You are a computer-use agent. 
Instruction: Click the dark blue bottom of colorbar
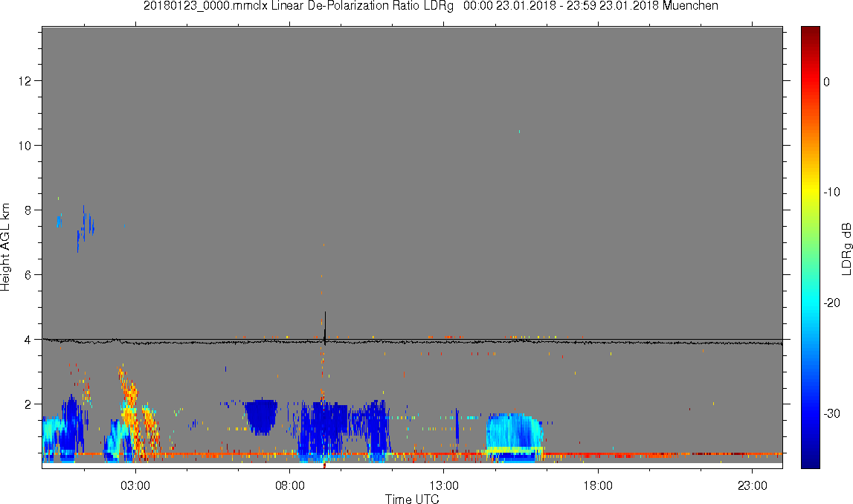[810, 461]
